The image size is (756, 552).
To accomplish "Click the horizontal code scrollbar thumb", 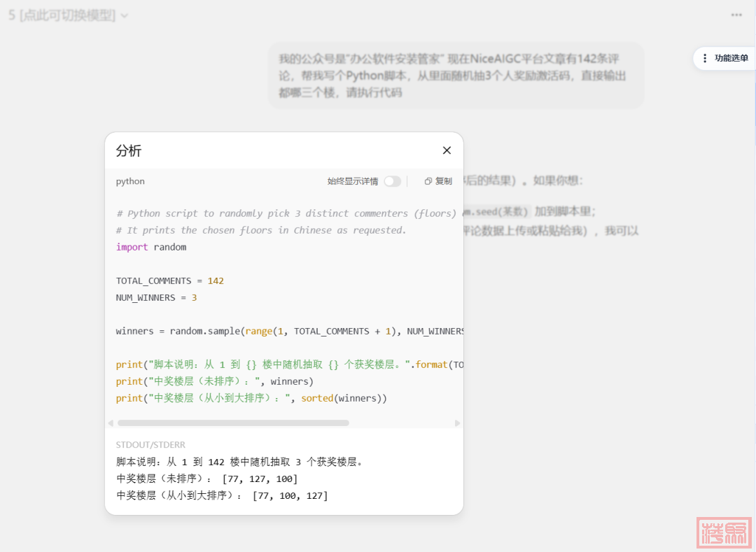I will coord(232,423).
